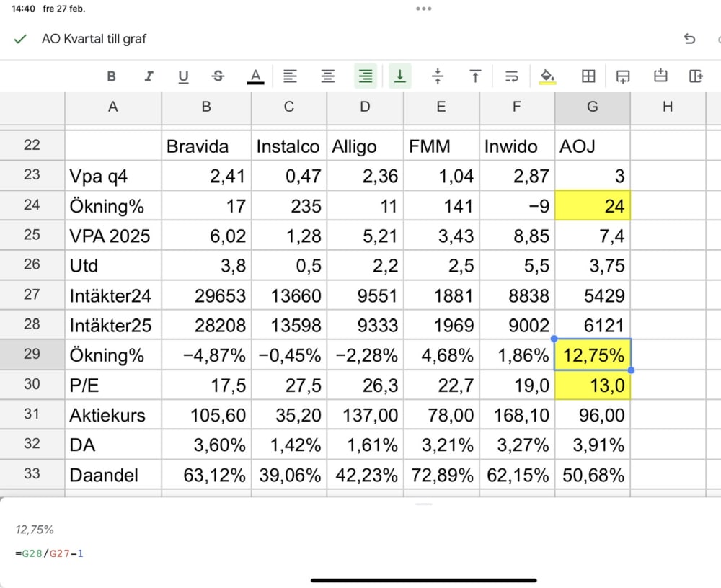
Task: Select the Instalco header cell
Action: click(x=289, y=146)
